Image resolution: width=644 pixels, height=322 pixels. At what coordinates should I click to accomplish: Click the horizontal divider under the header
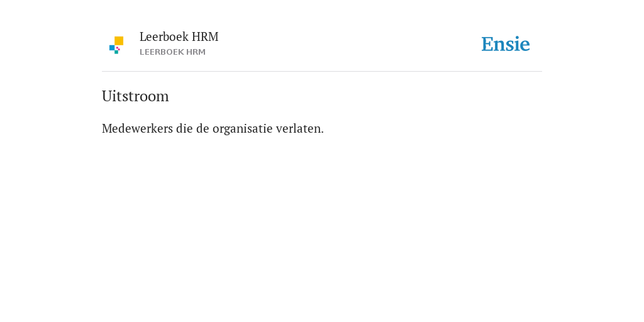[x=322, y=72]
